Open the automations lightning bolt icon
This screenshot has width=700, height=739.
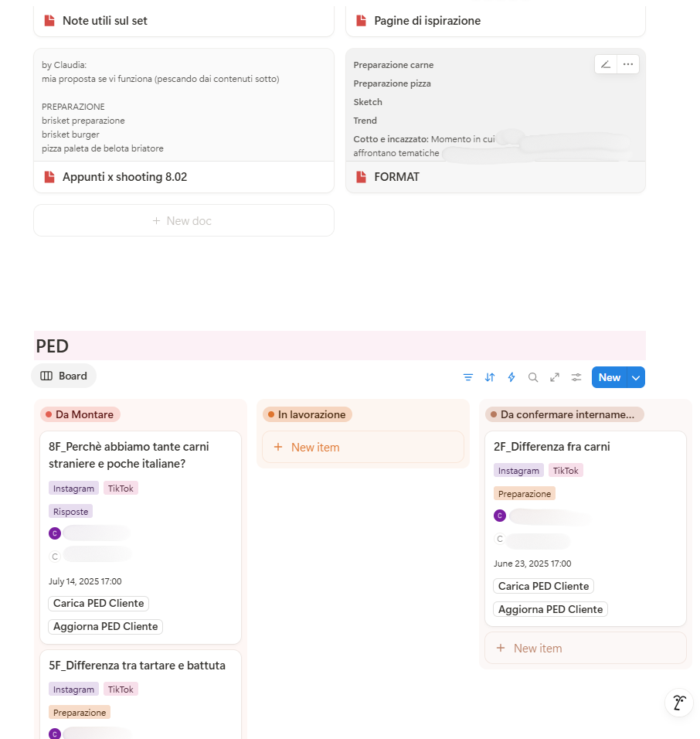511,377
